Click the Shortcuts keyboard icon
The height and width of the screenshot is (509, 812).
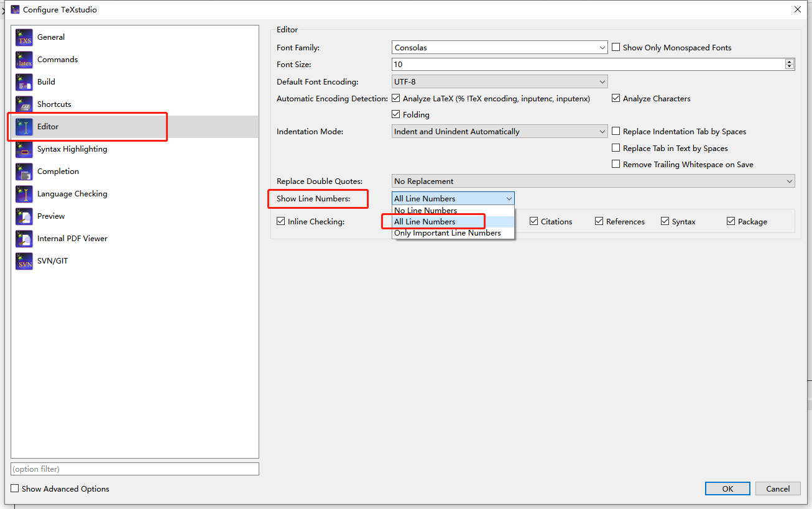click(x=24, y=104)
